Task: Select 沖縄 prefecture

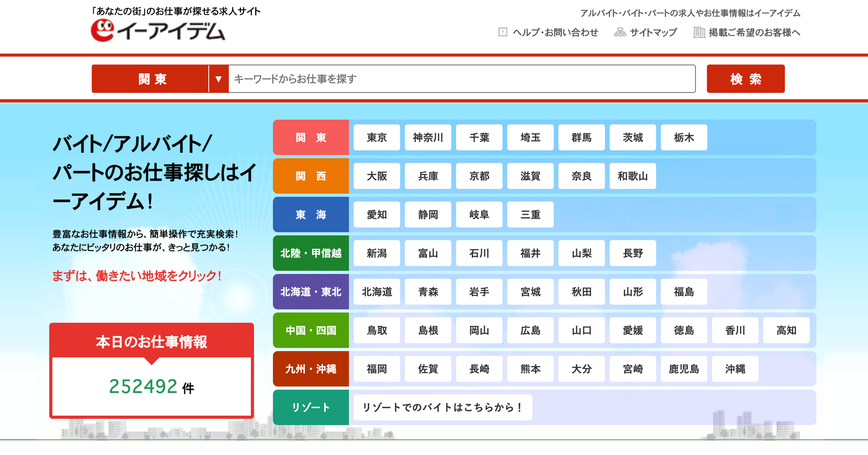Action: pos(735,369)
